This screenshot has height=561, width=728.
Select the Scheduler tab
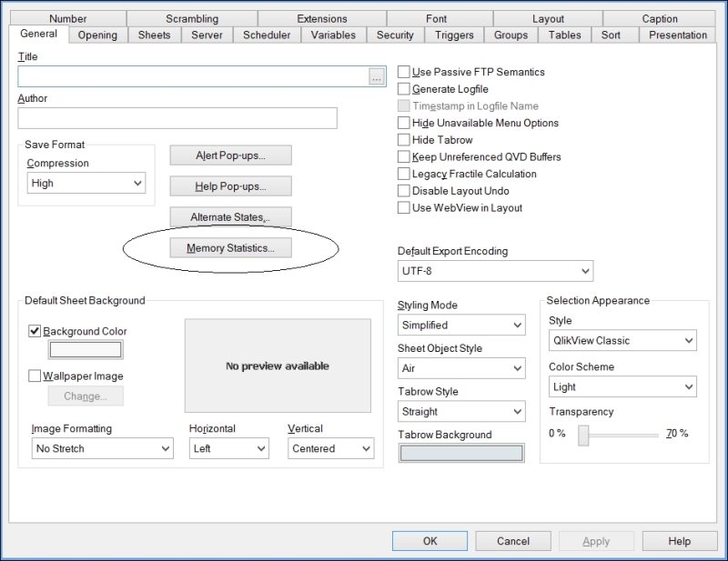(267, 35)
